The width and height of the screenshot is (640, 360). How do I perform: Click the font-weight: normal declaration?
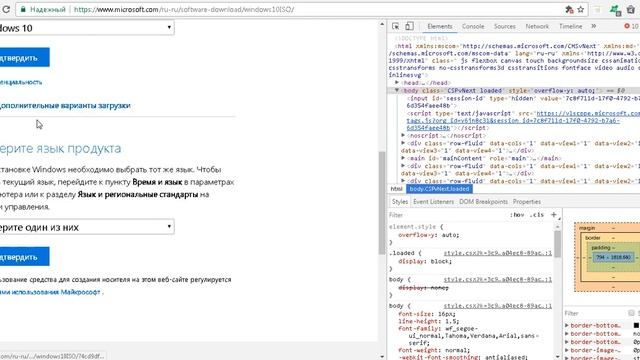click(434, 350)
